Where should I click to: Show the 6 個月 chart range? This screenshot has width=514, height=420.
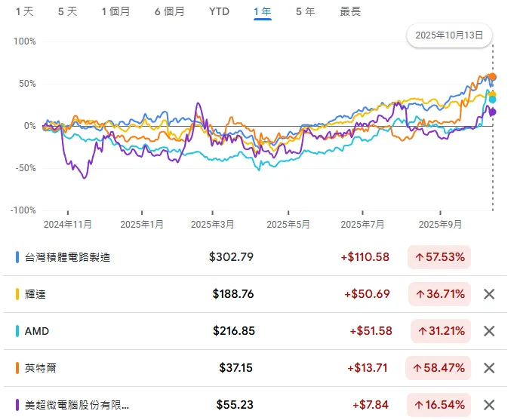[170, 11]
